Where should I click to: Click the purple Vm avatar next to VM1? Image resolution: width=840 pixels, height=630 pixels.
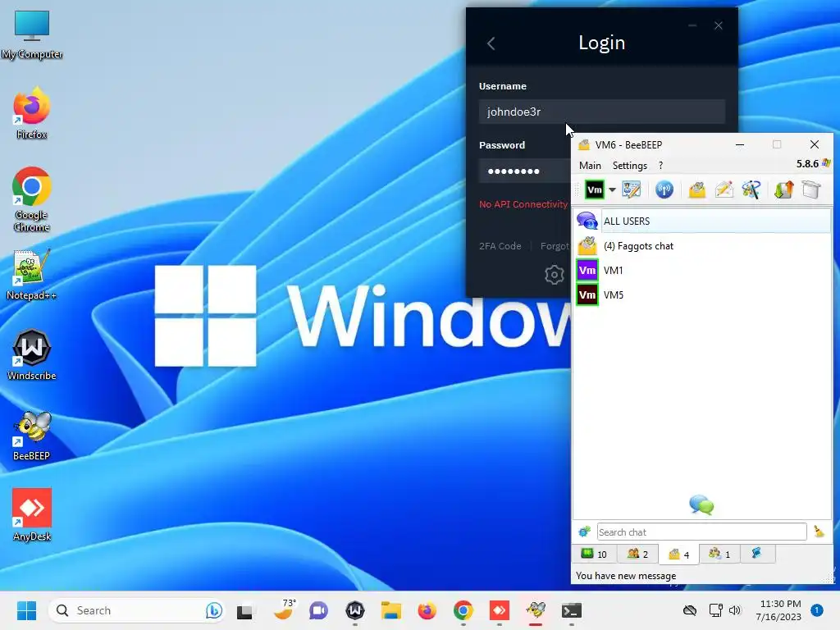(587, 270)
